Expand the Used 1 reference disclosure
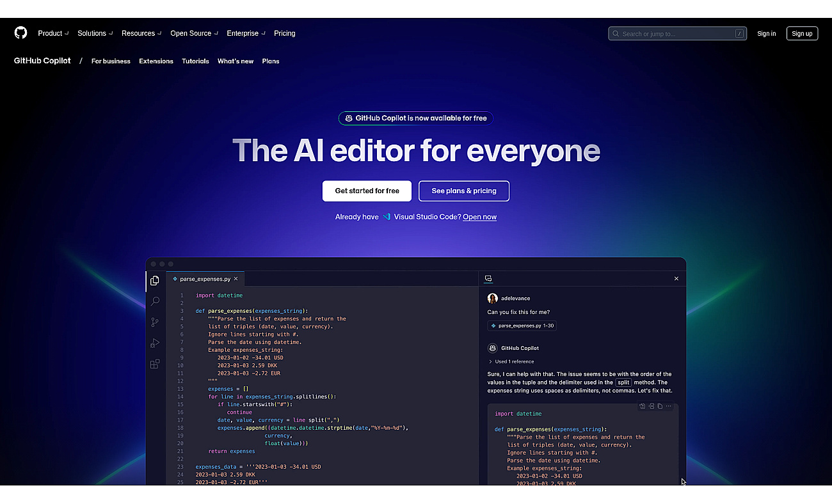The image size is (832, 504). (511, 361)
